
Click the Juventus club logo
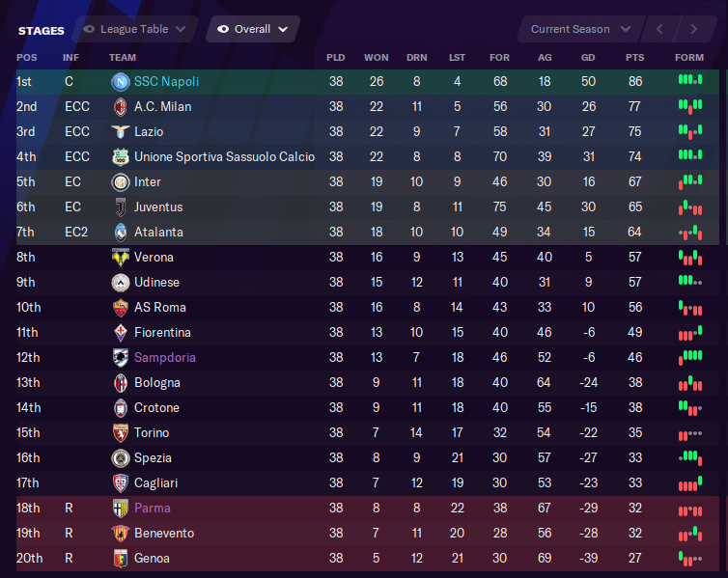coord(121,206)
